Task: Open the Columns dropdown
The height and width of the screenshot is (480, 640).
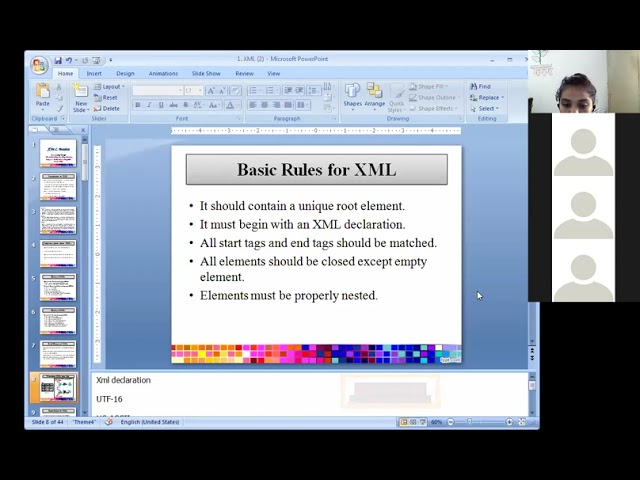Action: pos(302,105)
